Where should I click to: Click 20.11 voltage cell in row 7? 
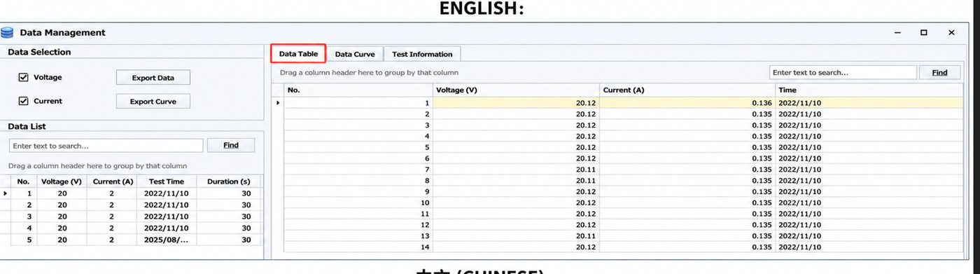[516, 170]
